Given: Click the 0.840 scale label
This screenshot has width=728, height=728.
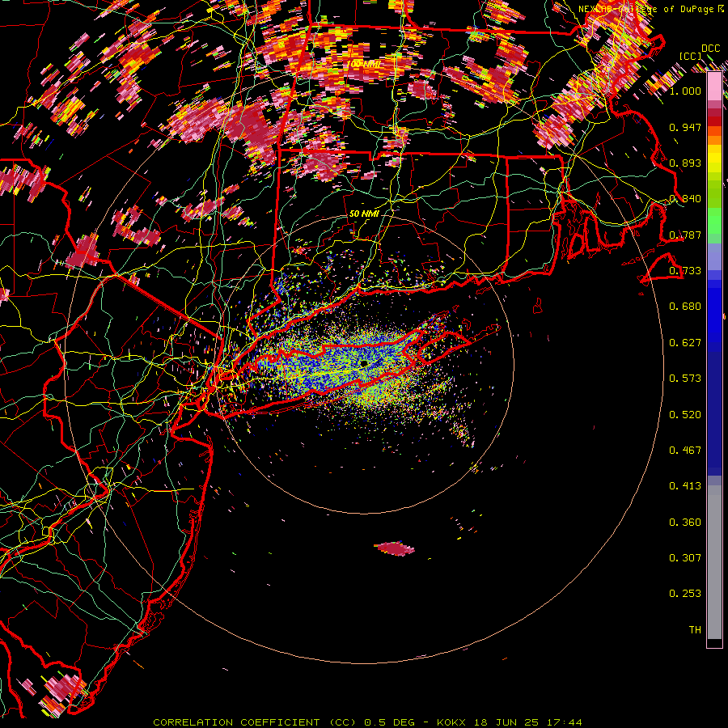Looking at the screenshot, I should coord(685,199).
